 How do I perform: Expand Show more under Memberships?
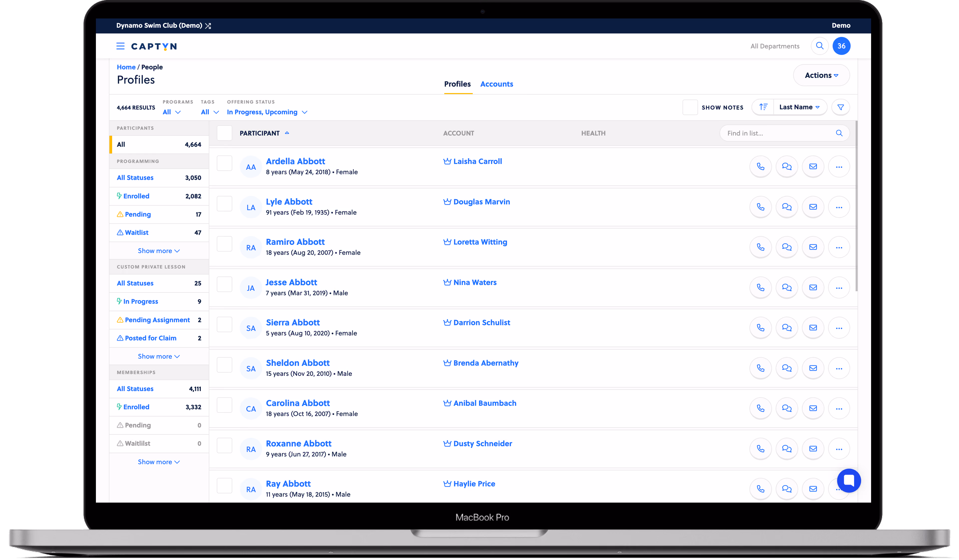click(158, 462)
